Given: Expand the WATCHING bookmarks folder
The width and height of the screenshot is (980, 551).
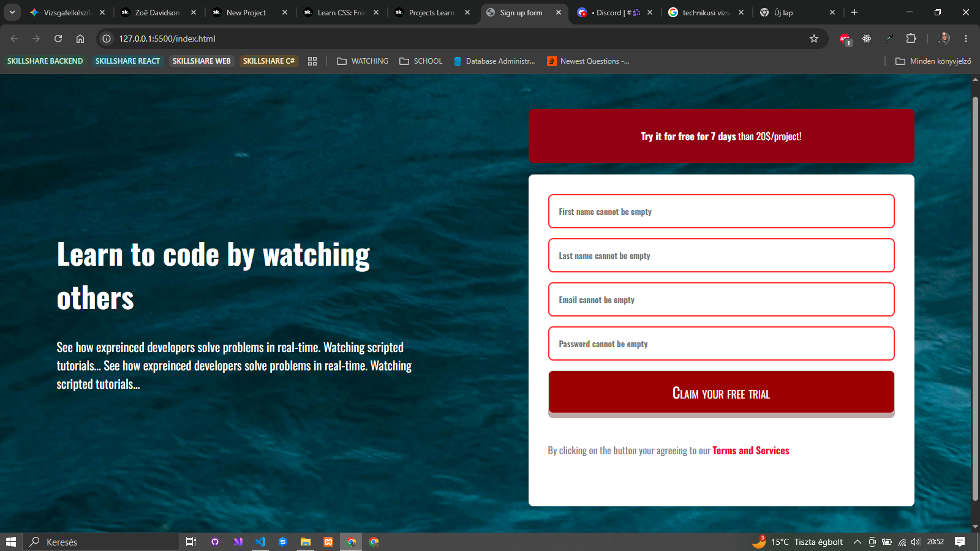Looking at the screenshot, I should click(x=363, y=61).
